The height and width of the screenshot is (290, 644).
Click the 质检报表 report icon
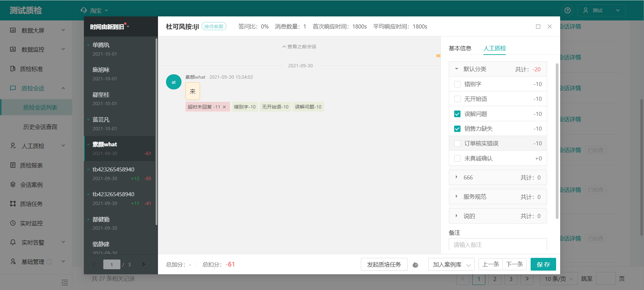coord(13,165)
